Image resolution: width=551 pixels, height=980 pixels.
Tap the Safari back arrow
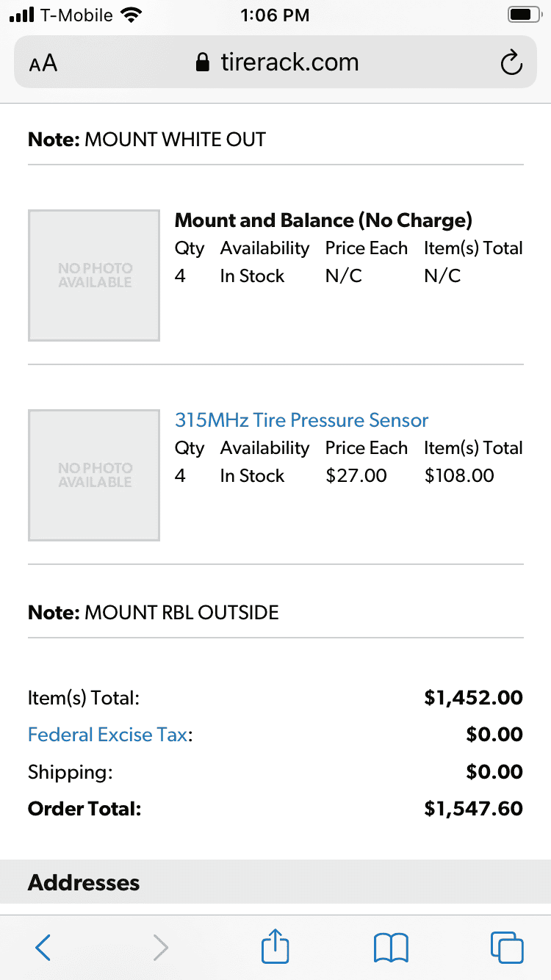coord(43,948)
